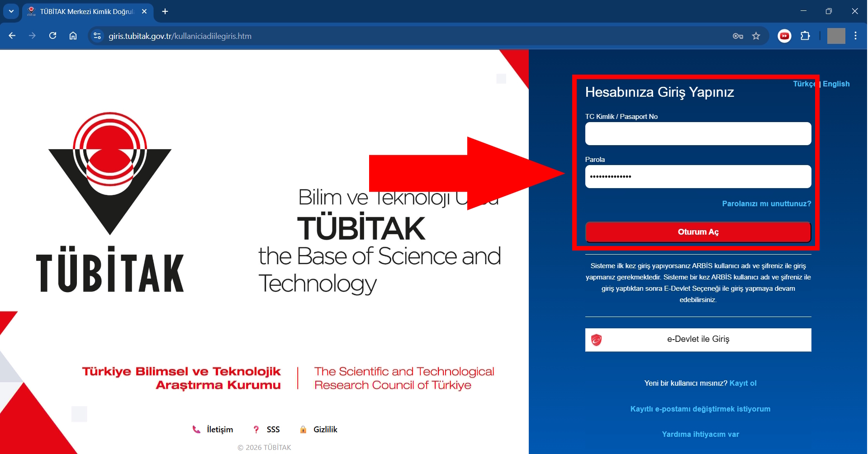
Task: Go to the browser home page
Action: [x=73, y=36]
